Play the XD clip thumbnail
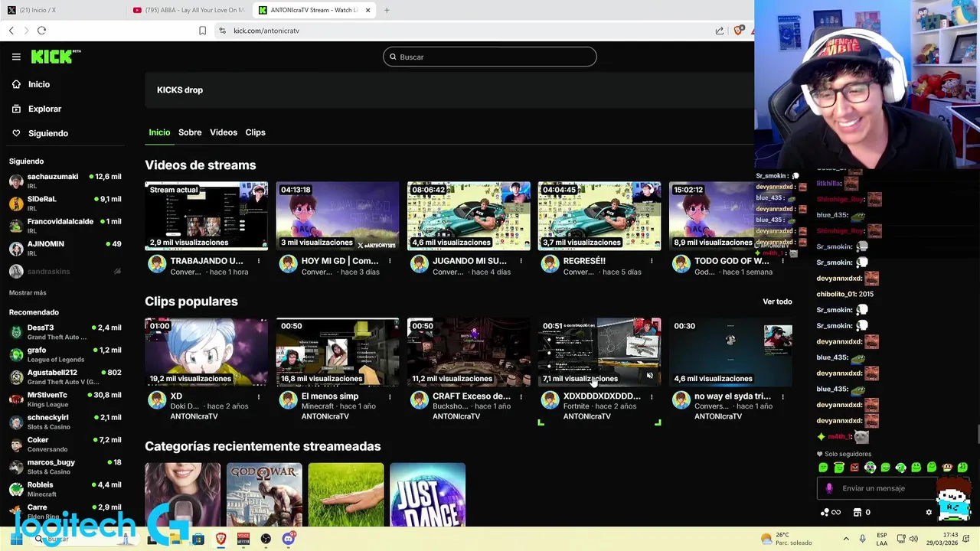This screenshot has width=980, height=551. pos(207,352)
